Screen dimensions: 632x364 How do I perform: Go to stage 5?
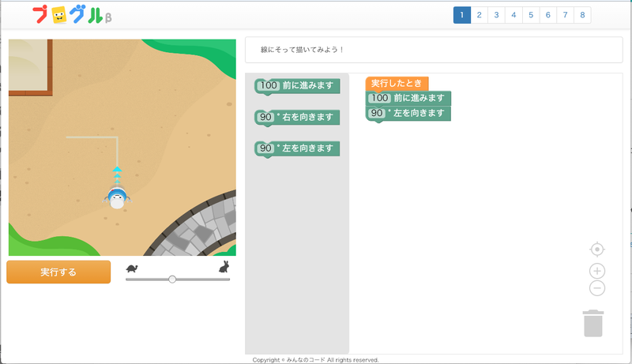pos(531,15)
